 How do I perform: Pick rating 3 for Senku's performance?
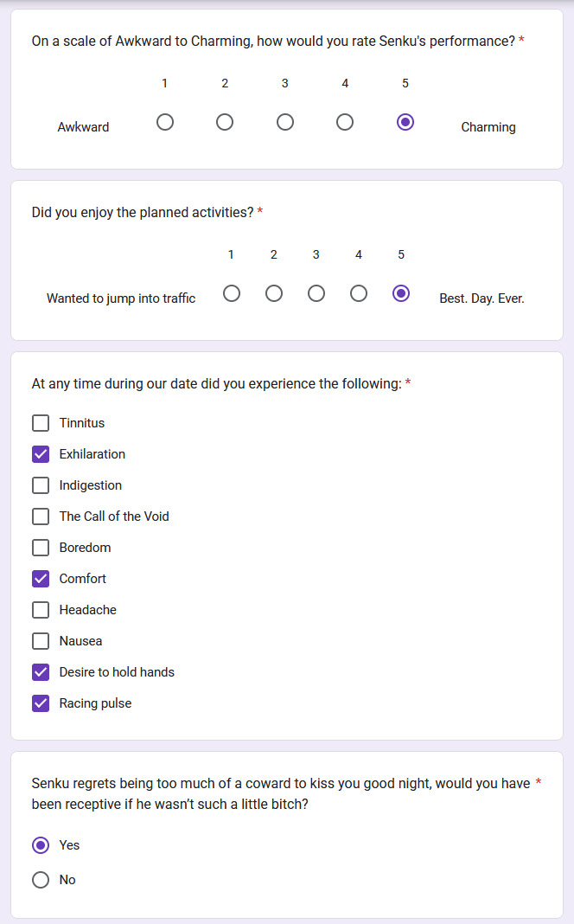pyautogui.click(x=285, y=122)
